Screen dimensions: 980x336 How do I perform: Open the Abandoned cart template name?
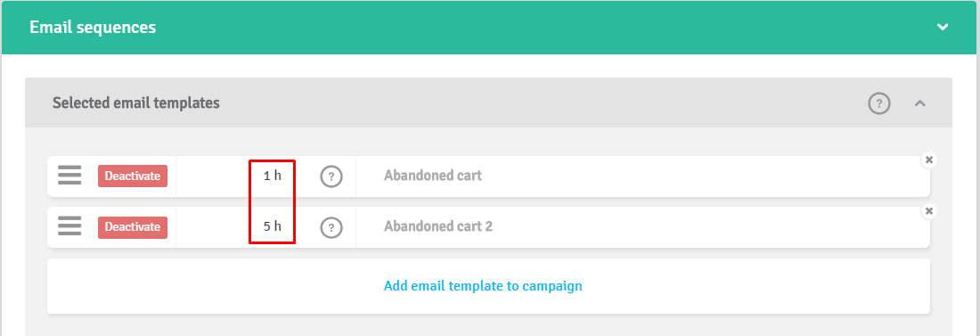433,176
